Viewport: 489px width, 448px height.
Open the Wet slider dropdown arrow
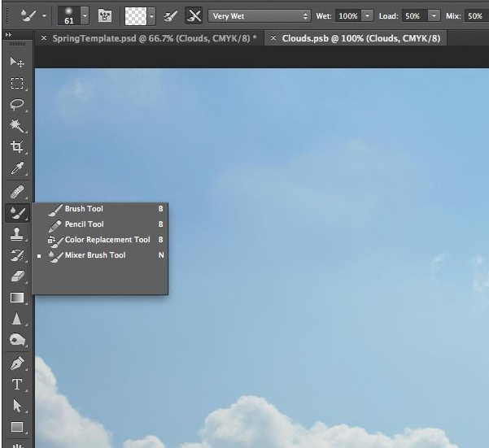368,15
